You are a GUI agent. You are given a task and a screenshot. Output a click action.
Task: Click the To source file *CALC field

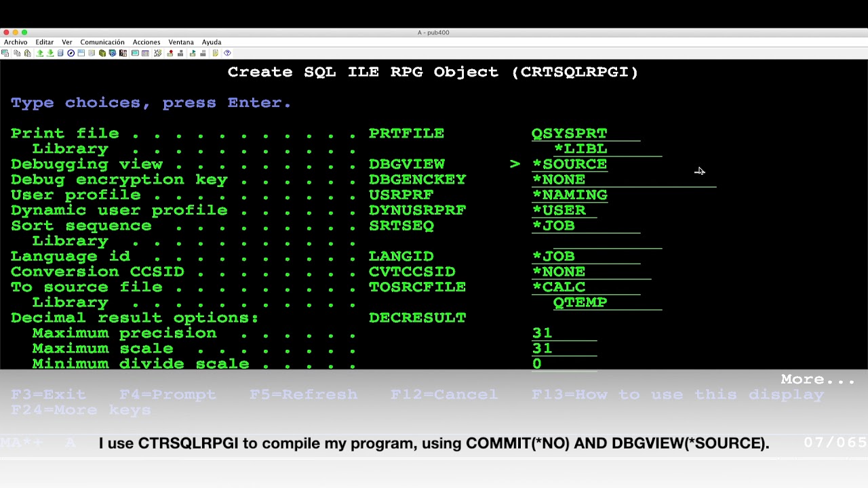(x=586, y=287)
